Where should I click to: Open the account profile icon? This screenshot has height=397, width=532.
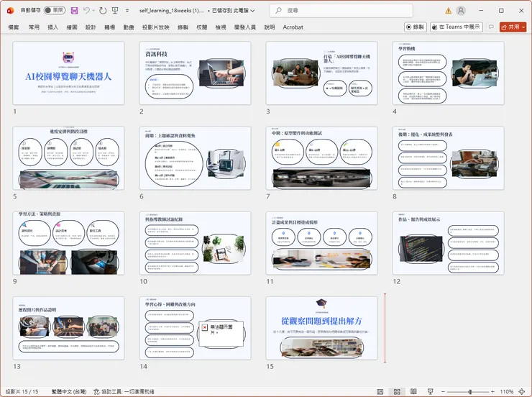(x=462, y=11)
